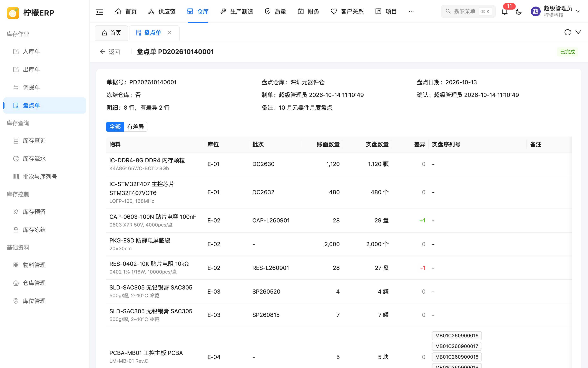
Task: Open 质量 top menu
Action: [276, 11]
